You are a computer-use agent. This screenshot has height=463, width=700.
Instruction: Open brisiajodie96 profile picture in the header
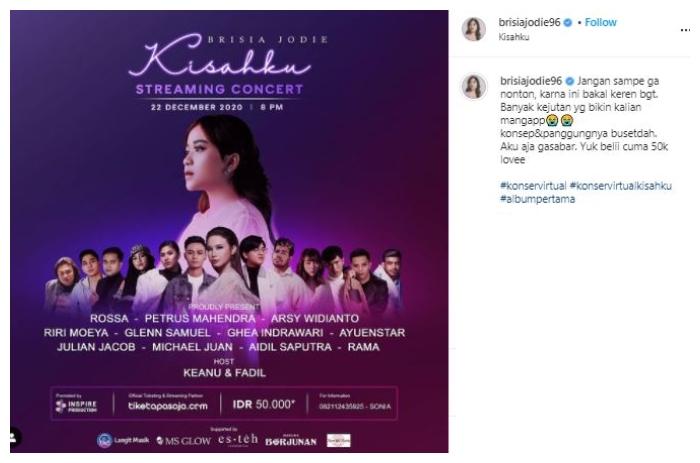pos(474,29)
